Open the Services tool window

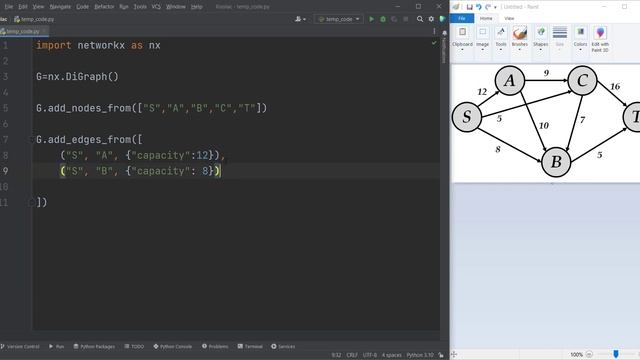[x=283, y=346]
